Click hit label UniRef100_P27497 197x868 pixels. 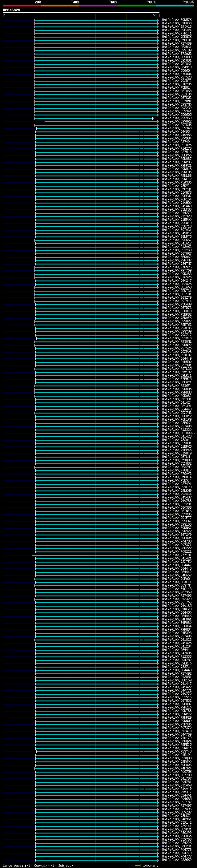tap(177, 806)
